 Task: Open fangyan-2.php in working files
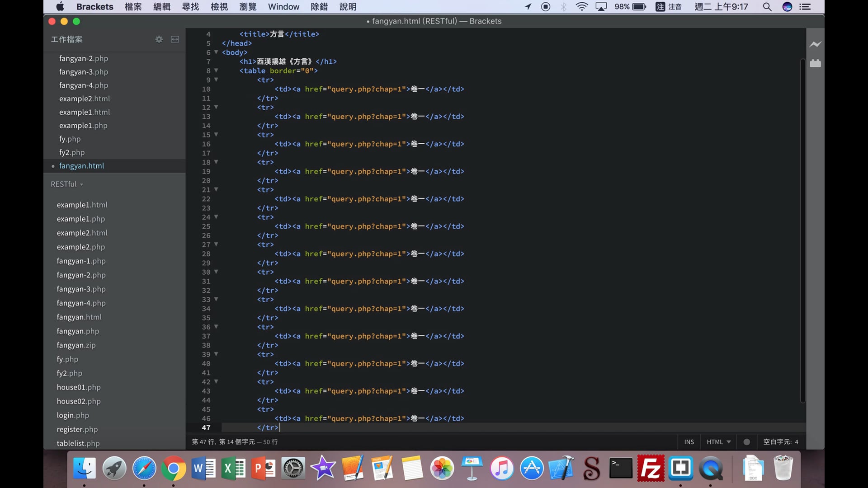coord(84,58)
